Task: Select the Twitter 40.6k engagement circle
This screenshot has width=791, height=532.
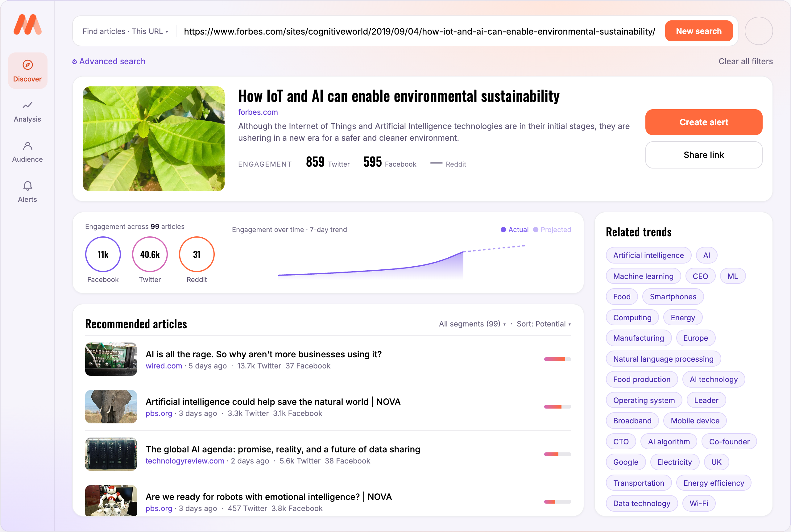Action: coord(150,255)
